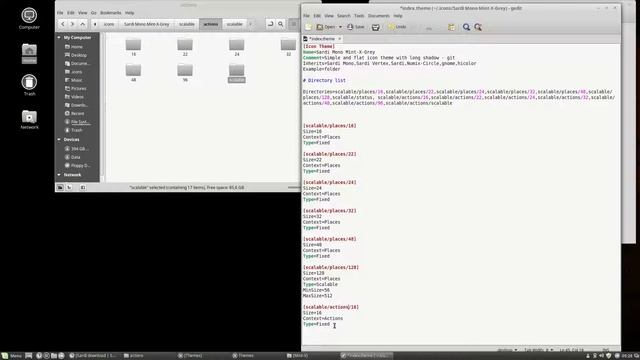Create new document in gedit
The height and width of the screenshot is (360, 640).
[x=309, y=27]
